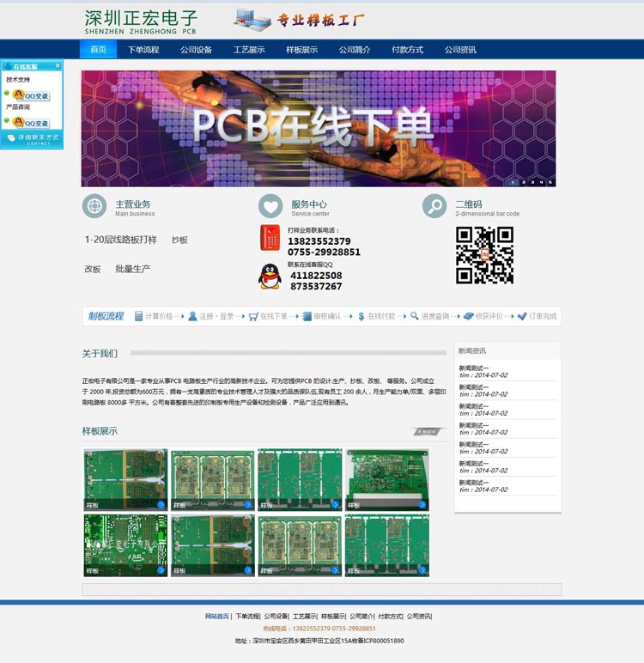Click the 二维码 magnifier icon
644x663 pixels.
434,206
